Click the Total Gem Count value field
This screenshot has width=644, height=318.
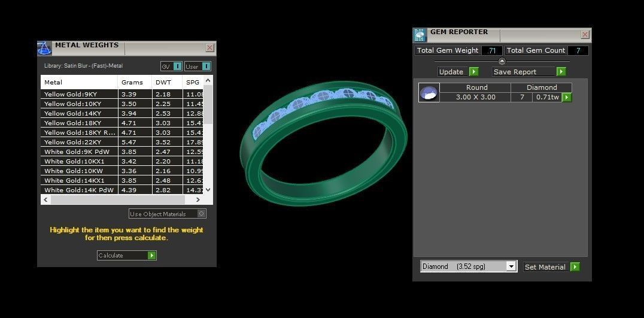(x=578, y=50)
